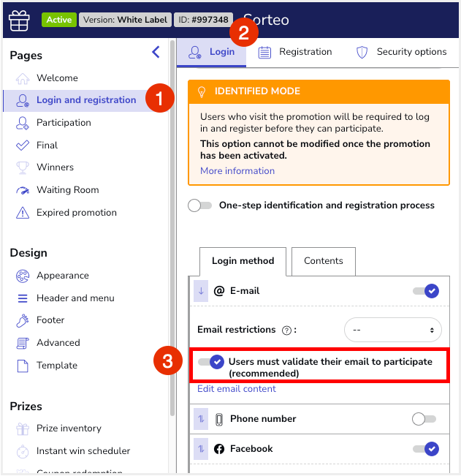
Task: Select the Contents tab
Action: [324, 261]
